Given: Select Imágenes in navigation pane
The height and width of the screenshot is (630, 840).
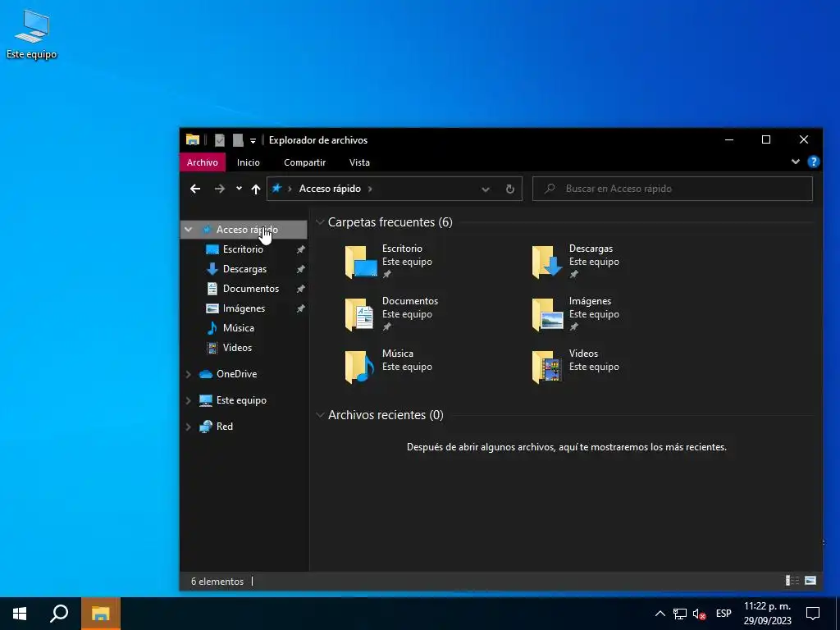Looking at the screenshot, I should (x=244, y=308).
